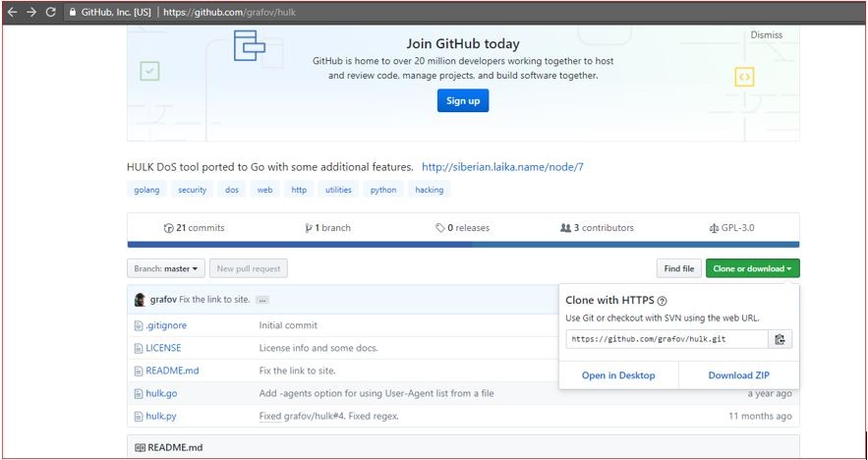Viewport: 868px width, 460px height.
Task: Click the releases tag icon
Action: (440, 228)
